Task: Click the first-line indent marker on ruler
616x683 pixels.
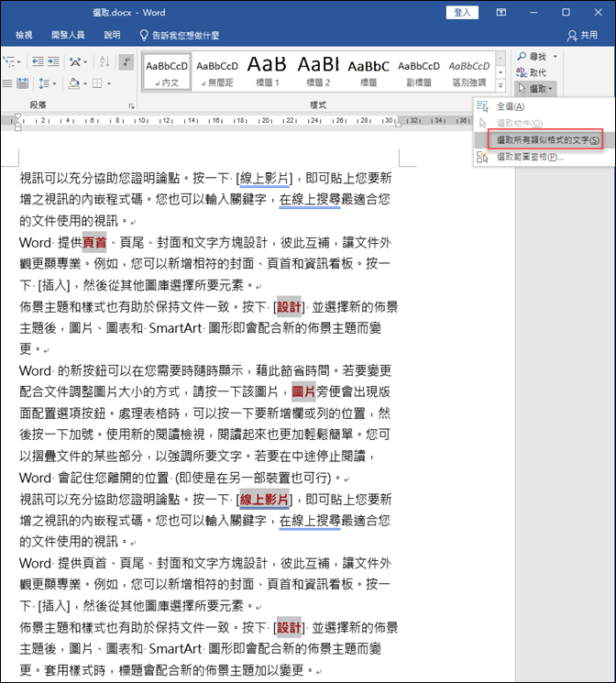Action: pos(17,116)
